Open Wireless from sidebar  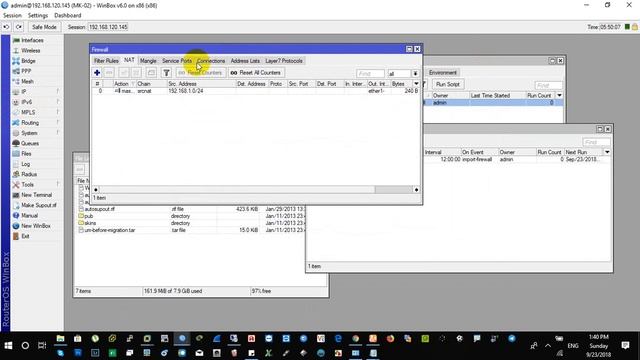(31, 51)
